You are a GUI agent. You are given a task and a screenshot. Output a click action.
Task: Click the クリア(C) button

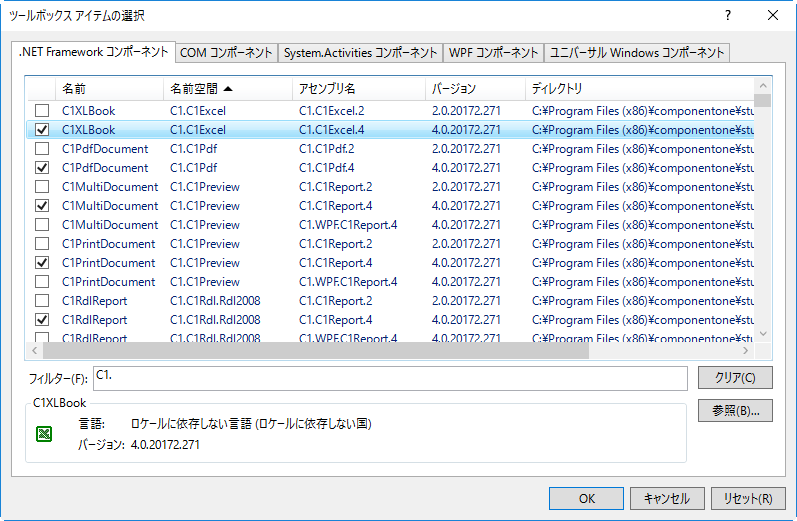pos(735,378)
